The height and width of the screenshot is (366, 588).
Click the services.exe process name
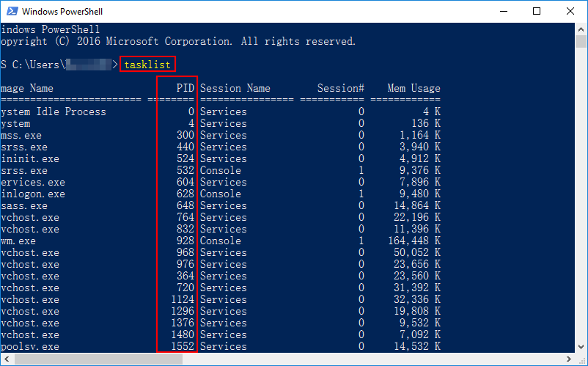[x=33, y=182]
